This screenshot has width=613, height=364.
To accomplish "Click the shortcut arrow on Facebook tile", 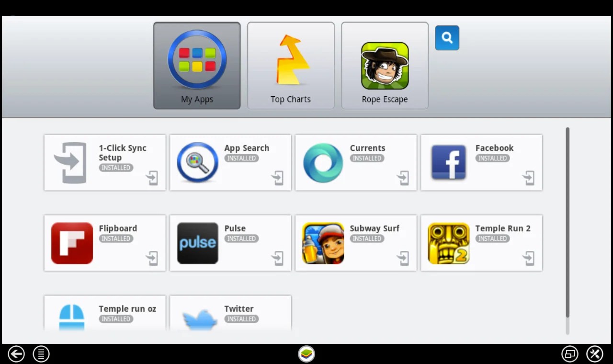I will tap(528, 178).
